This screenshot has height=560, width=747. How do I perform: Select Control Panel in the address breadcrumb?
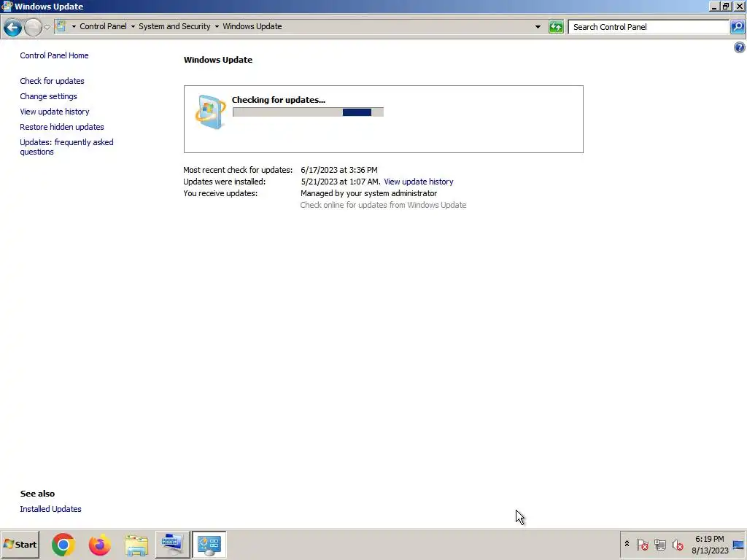pyautogui.click(x=103, y=27)
